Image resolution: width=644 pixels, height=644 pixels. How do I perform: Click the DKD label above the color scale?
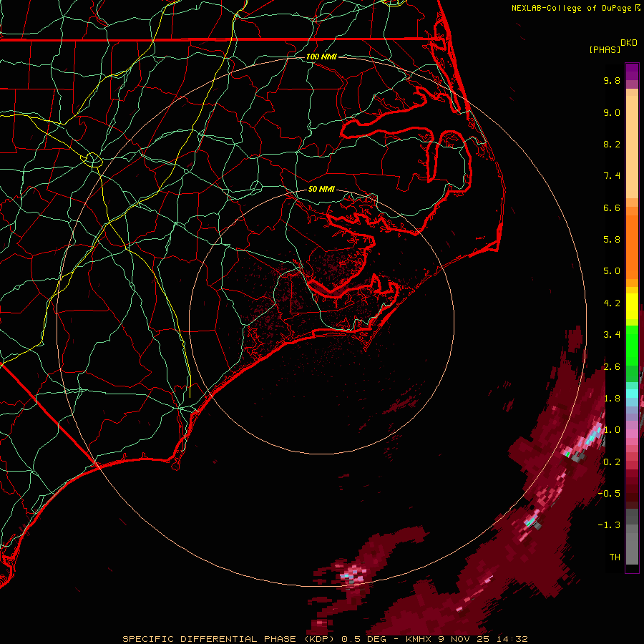pos(628,43)
